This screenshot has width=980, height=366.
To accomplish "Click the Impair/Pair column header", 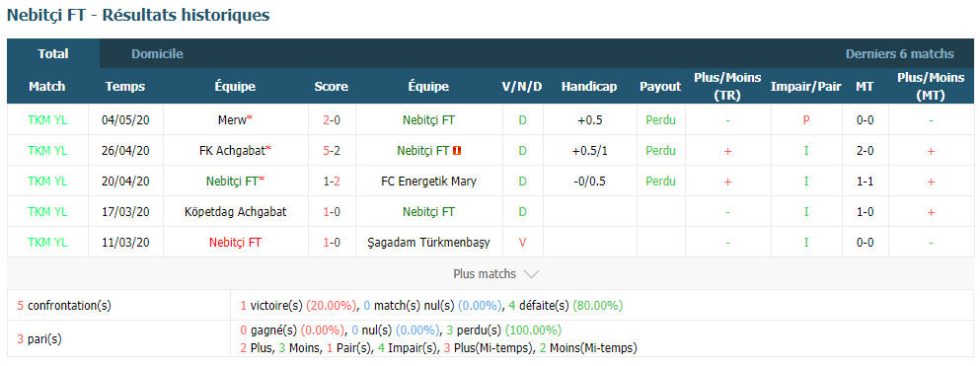I will 805,87.
